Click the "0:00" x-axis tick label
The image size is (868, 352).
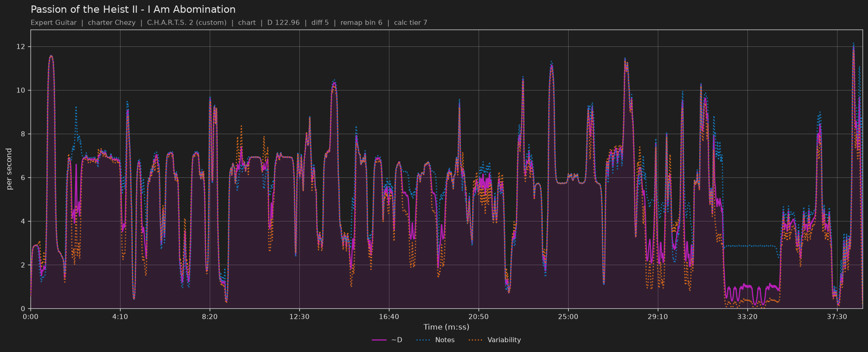pos(30,317)
